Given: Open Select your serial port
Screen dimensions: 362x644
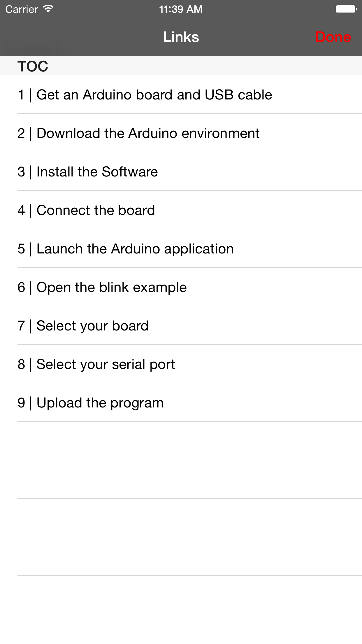Looking at the screenshot, I should (x=96, y=364).
